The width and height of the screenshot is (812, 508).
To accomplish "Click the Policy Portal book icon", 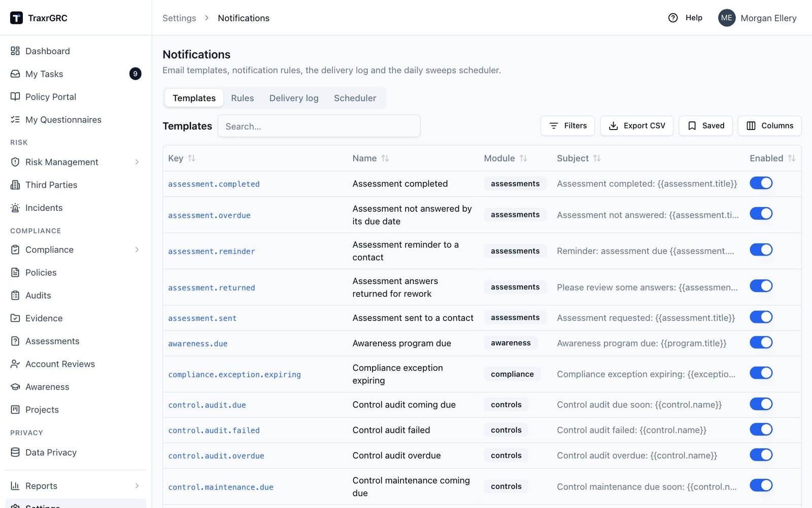I will 15,97.
